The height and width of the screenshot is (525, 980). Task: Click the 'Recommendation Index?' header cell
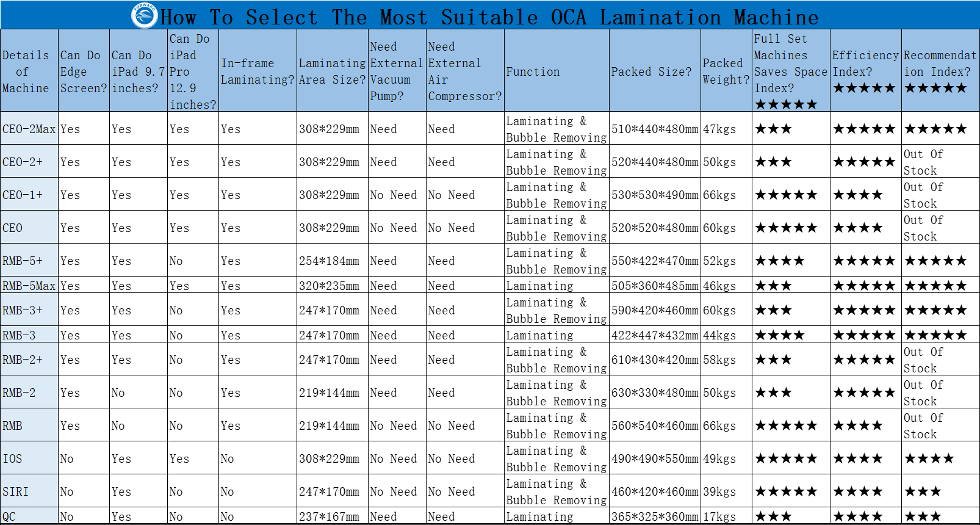(940, 71)
